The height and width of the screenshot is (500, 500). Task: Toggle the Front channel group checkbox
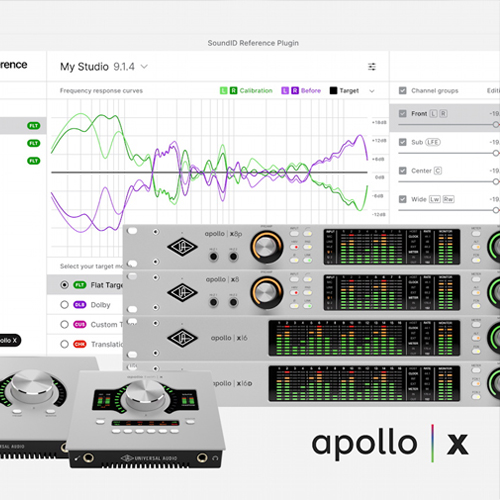pos(403,114)
